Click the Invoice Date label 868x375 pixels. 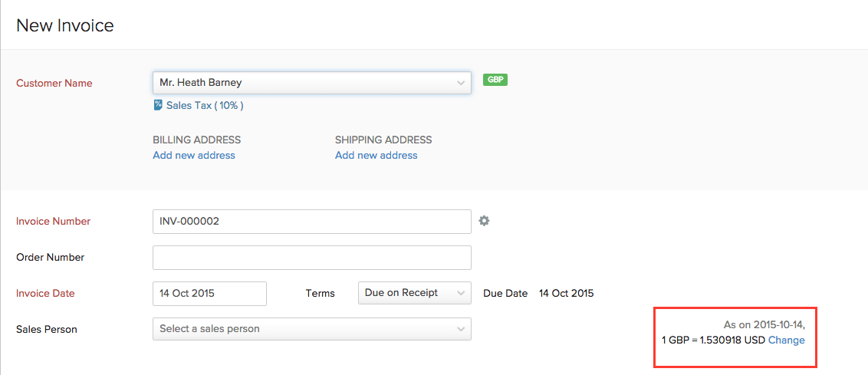coord(45,293)
